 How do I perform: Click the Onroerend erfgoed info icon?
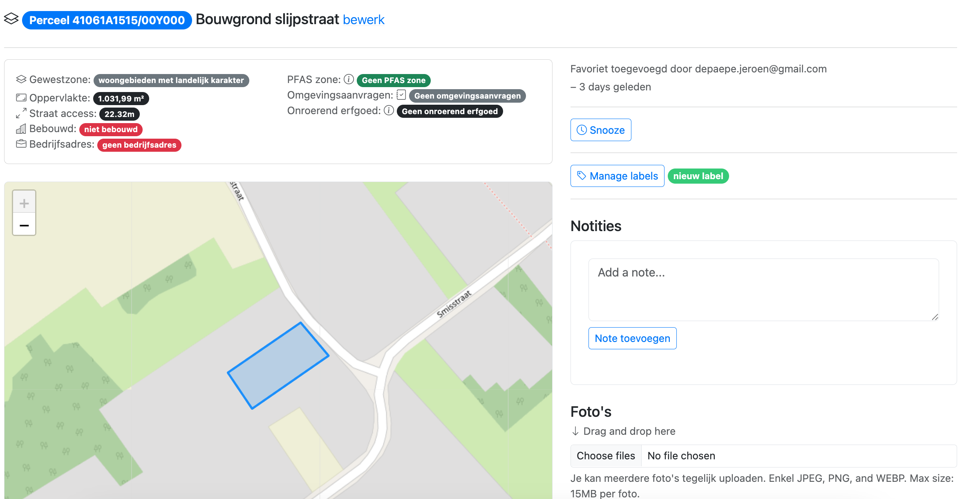[389, 110]
